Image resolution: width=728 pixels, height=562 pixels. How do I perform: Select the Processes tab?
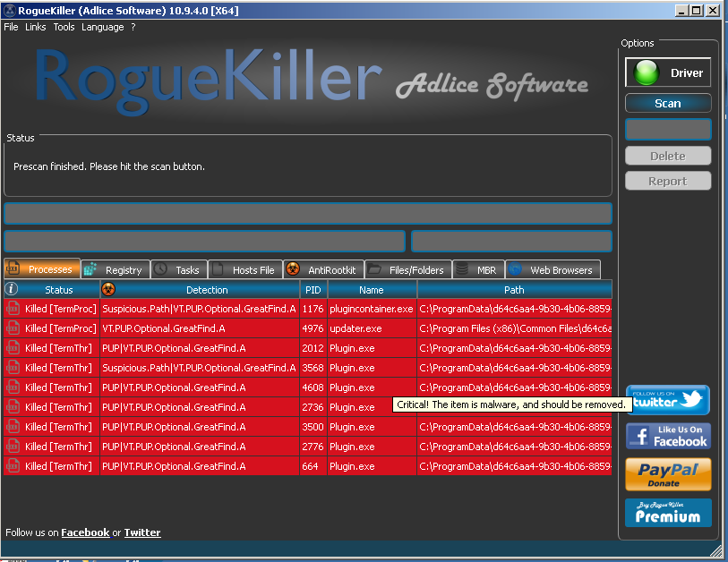pos(42,268)
